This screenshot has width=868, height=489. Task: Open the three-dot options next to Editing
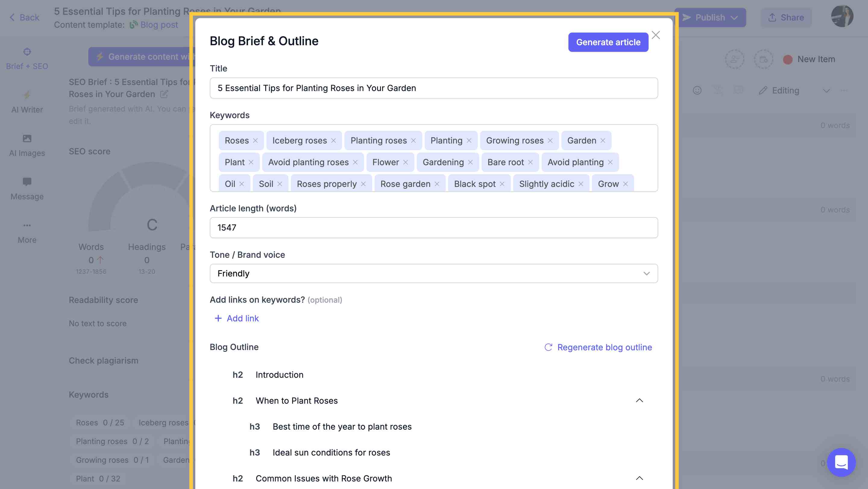pyautogui.click(x=844, y=90)
